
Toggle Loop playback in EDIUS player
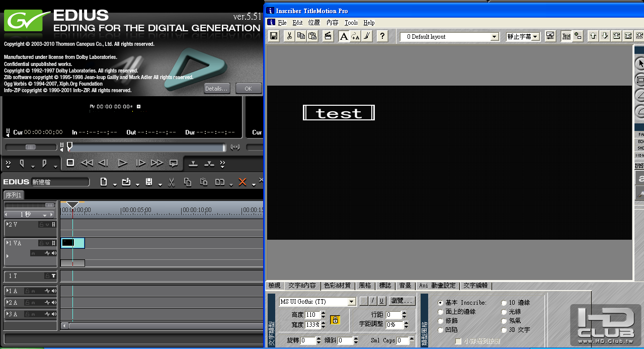174,163
